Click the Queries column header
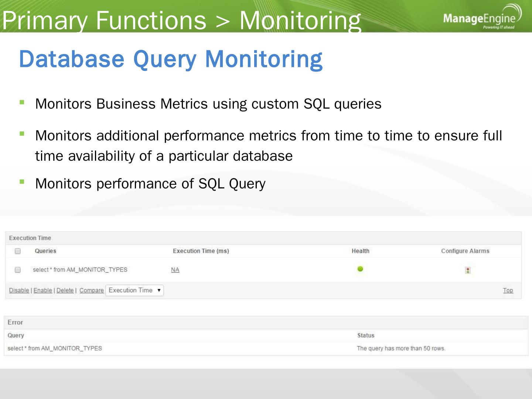The width and height of the screenshot is (532, 399). coord(45,251)
